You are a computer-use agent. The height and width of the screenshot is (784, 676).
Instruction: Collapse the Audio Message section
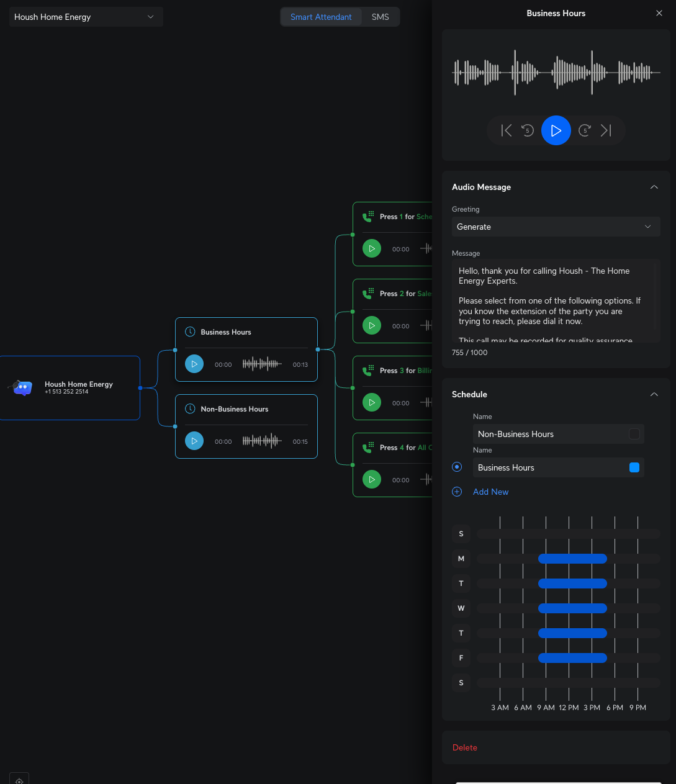pyautogui.click(x=654, y=187)
